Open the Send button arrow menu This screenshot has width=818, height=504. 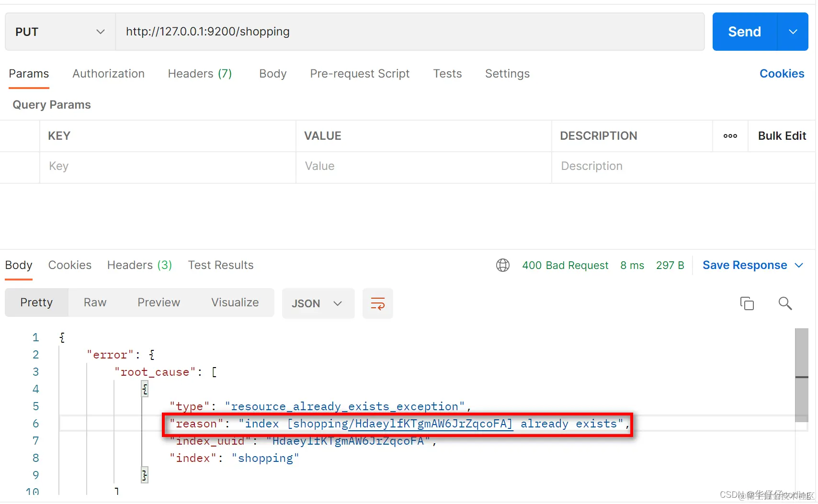click(x=793, y=32)
